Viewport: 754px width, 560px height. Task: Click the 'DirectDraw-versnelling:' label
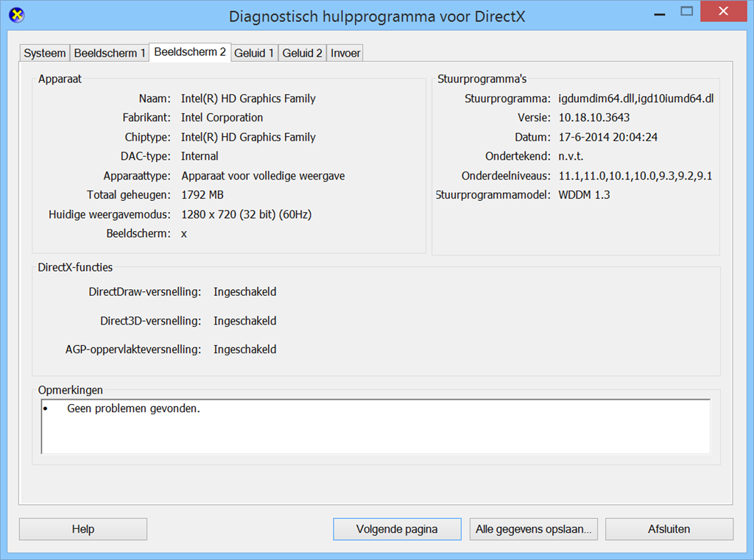[145, 292]
